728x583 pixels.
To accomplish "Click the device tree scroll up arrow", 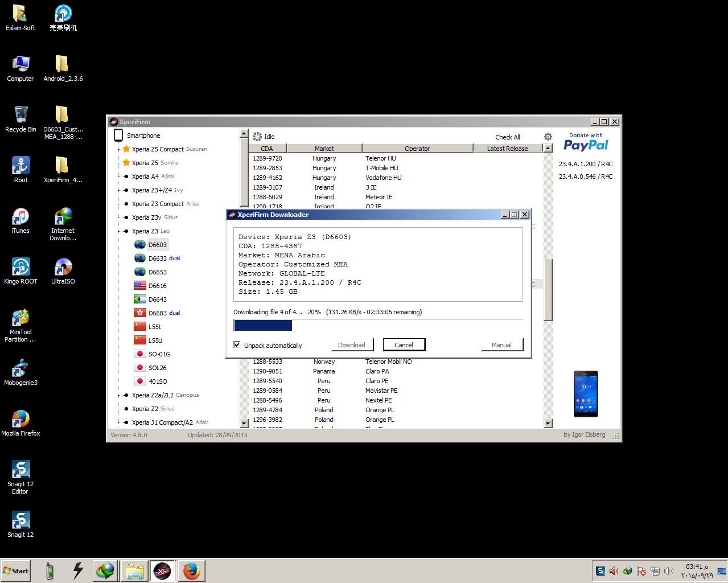I will click(x=244, y=134).
